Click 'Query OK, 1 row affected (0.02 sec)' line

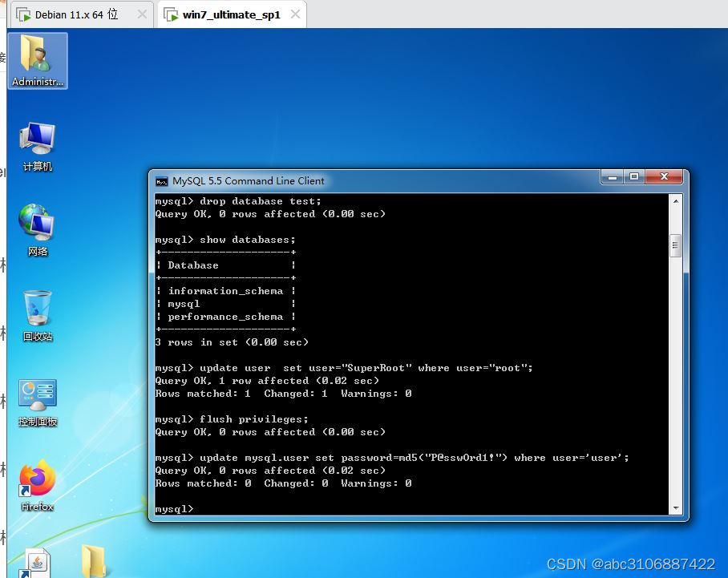pyautogui.click(x=267, y=381)
